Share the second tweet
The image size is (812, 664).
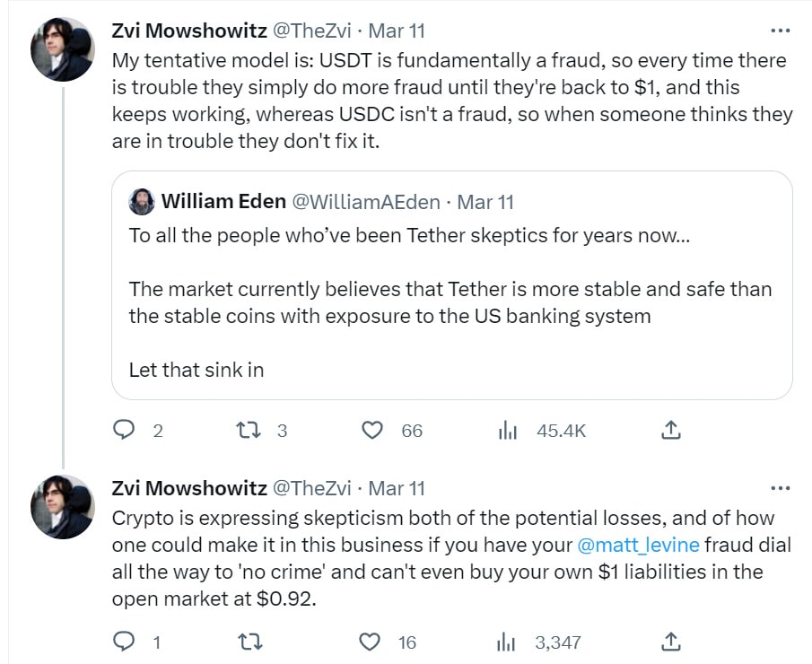[x=670, y=642]
